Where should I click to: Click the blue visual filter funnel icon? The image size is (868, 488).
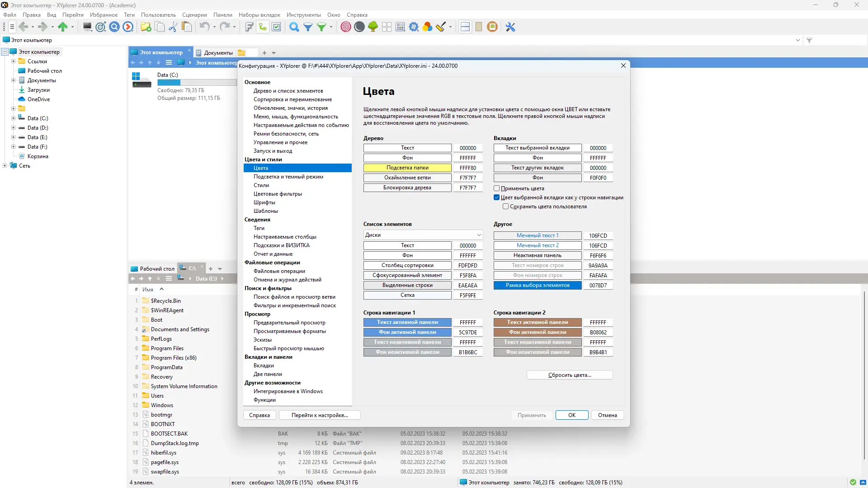coord(308,27)
